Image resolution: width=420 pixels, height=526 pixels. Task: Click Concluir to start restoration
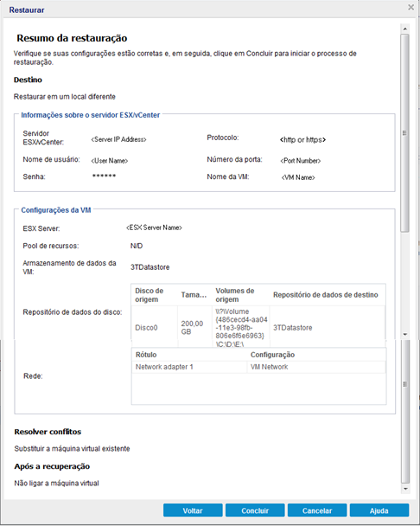pos(255,510)
